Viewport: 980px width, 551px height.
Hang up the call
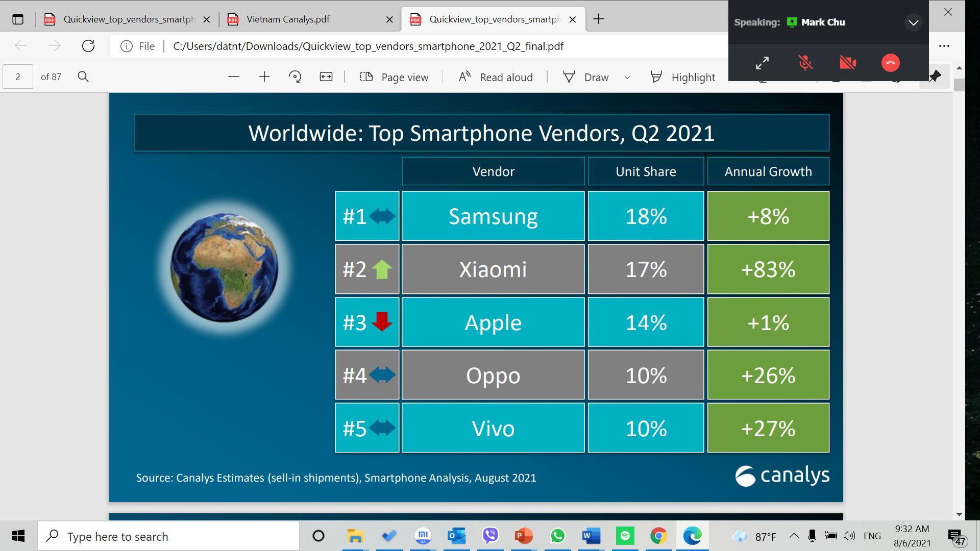891,63
